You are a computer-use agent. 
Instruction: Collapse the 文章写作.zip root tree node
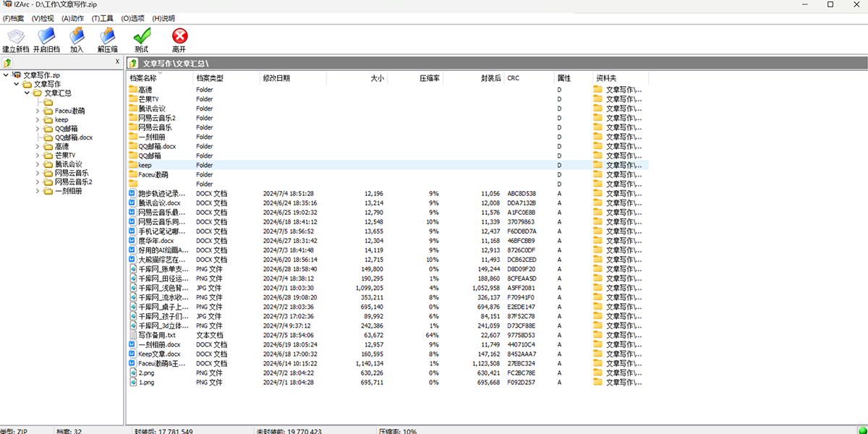[x=6, y=75]
